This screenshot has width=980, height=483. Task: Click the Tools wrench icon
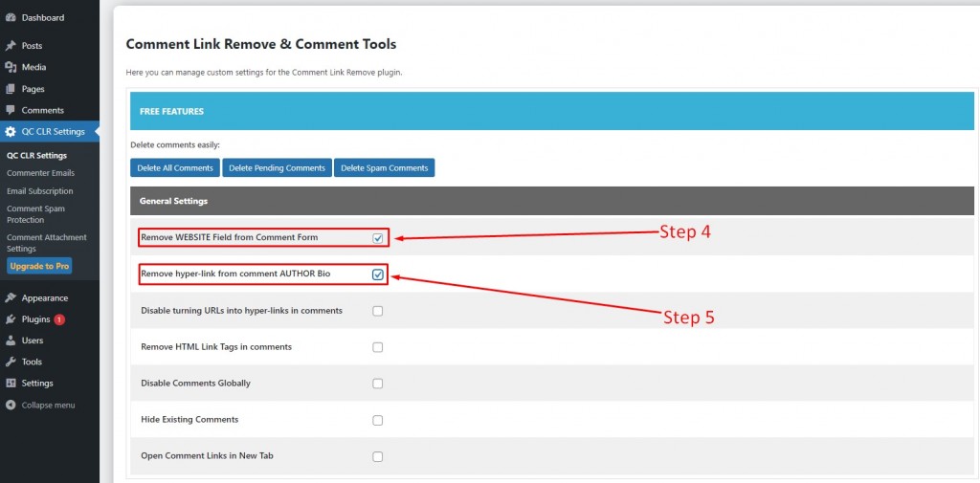[x=11, y=362]
